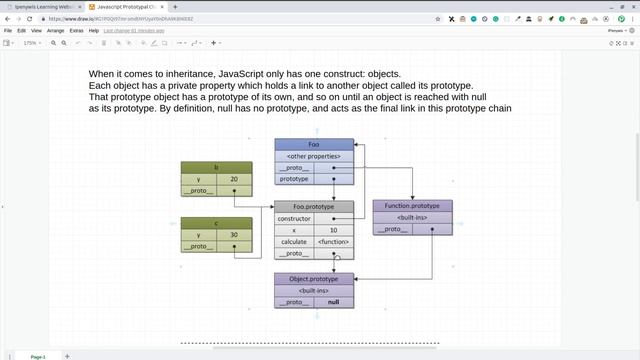Open the fill color bucket tool
The width and height of the screenshot is (640, 360).
143,43
